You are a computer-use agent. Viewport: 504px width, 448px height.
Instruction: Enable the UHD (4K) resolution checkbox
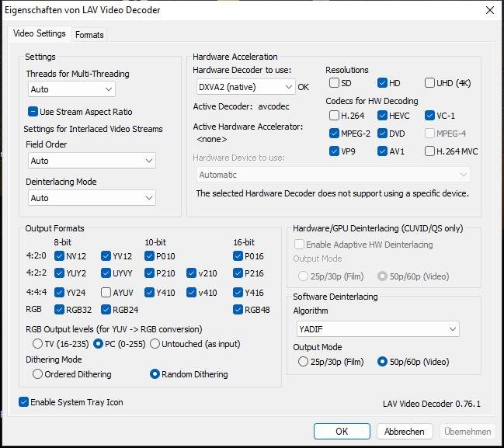[430, 83]
